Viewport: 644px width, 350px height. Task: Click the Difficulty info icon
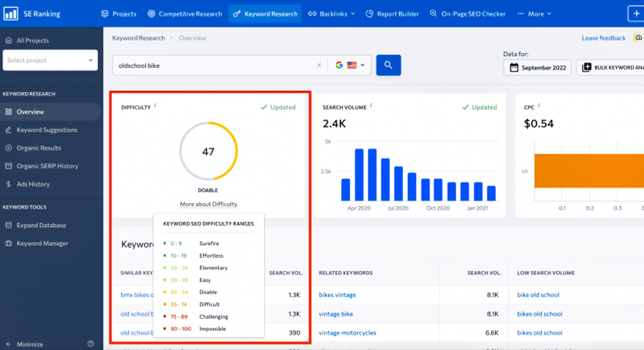point(155,106)
